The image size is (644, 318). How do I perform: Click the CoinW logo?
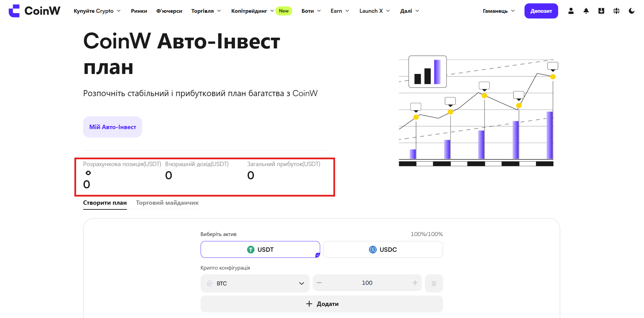coord(34,11)
